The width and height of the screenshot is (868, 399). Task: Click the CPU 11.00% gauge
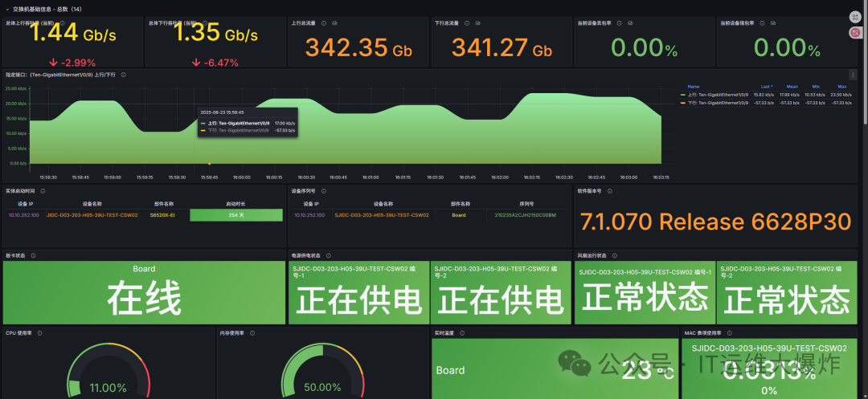[x=108, y=369]
